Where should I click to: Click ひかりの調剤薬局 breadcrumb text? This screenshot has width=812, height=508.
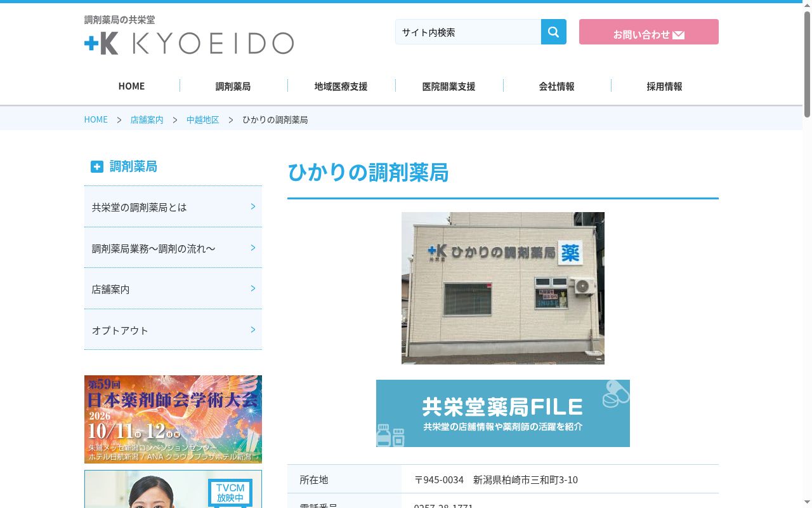point(275,119)
